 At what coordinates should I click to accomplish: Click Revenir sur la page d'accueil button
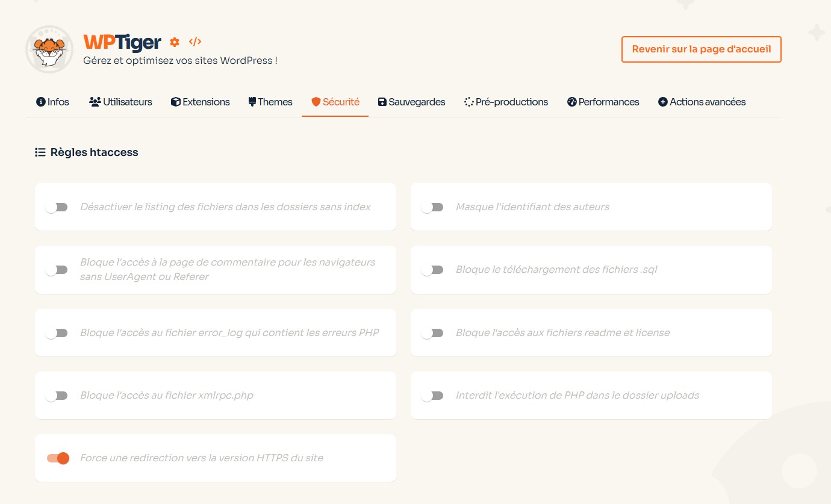click(x=701, y=49)
